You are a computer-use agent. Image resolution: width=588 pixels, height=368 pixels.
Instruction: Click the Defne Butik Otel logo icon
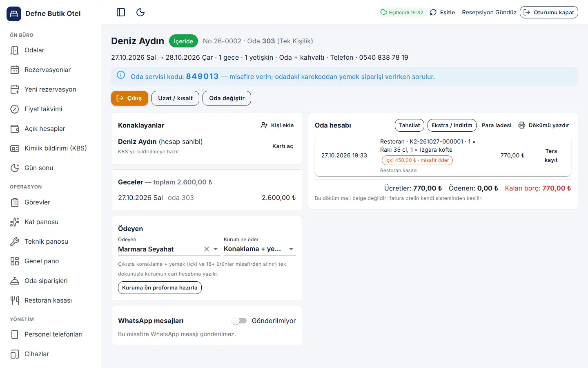[x=14, y=13]
